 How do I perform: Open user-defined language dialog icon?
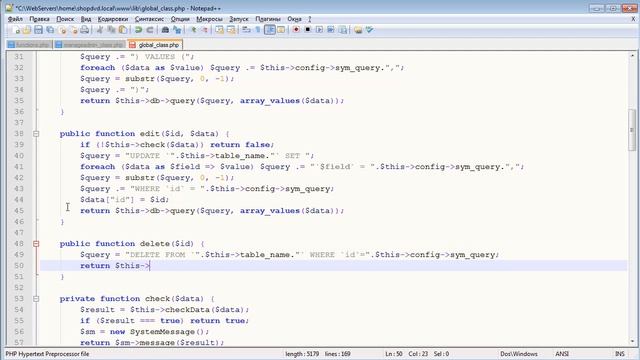point(281,30)
